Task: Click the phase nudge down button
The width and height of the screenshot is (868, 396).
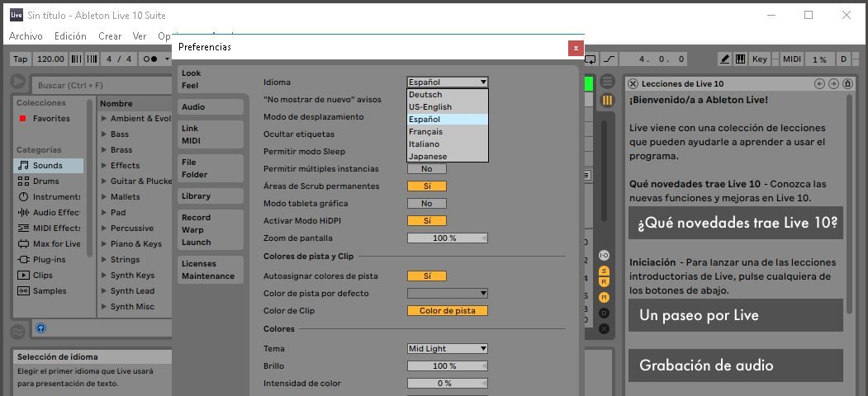Action: (x=76, y=59)
